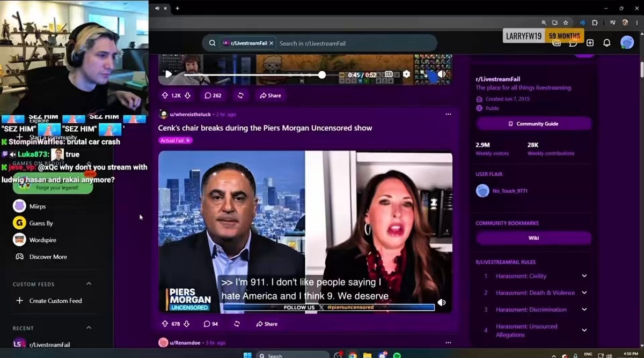This screenshot has height=358, width=644.
Task: Share the Cenk's chair post
Action: (x=267, y=324)
